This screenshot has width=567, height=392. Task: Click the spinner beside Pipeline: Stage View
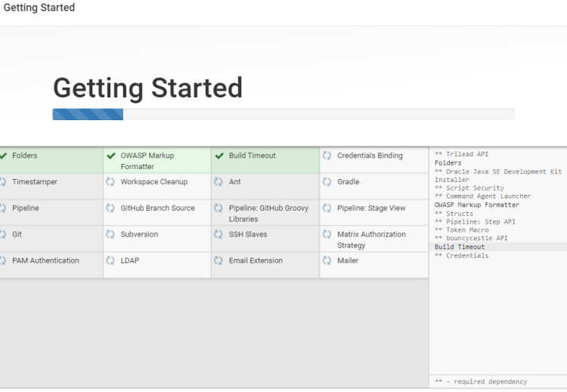point(327,208)
